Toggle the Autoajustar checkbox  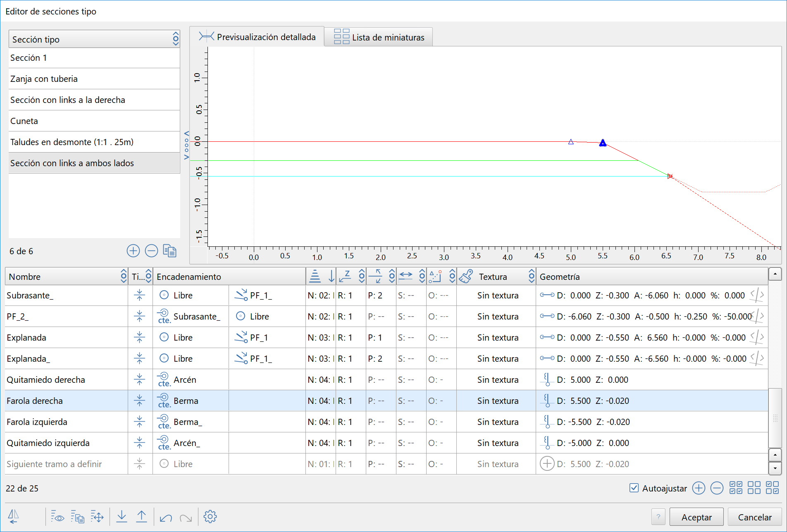click(x=634, y=488)
